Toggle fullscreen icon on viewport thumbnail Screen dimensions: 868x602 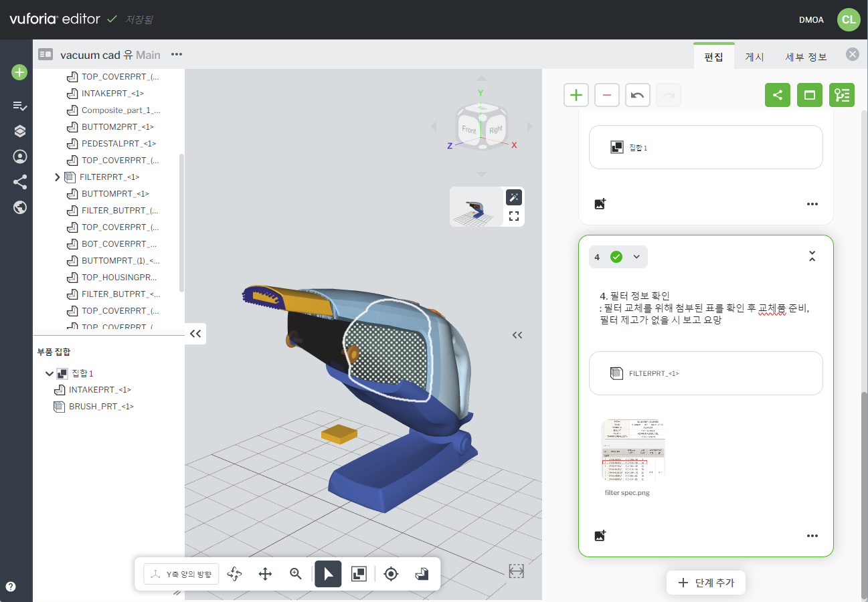coord(513,216)
